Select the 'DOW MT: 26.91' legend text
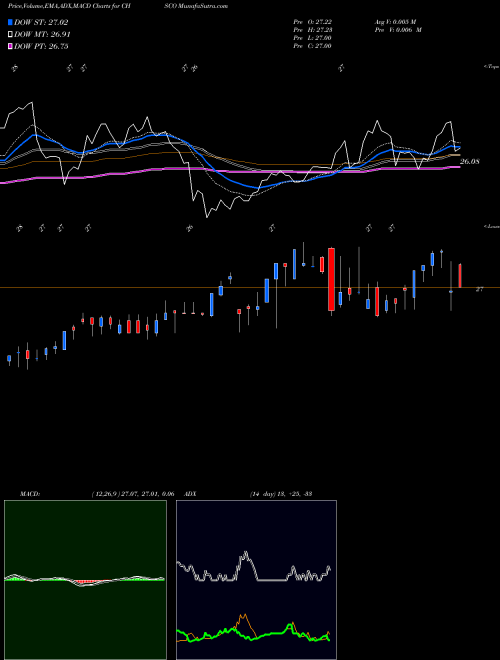Viewport: 500px width, 660px height. coord(42,35)
